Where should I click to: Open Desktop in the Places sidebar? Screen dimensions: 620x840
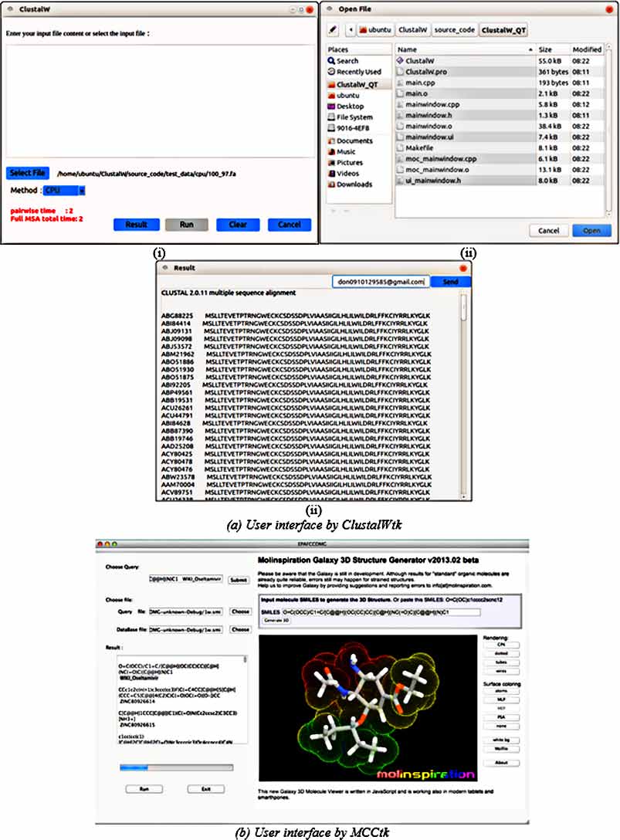click(346, 106)
